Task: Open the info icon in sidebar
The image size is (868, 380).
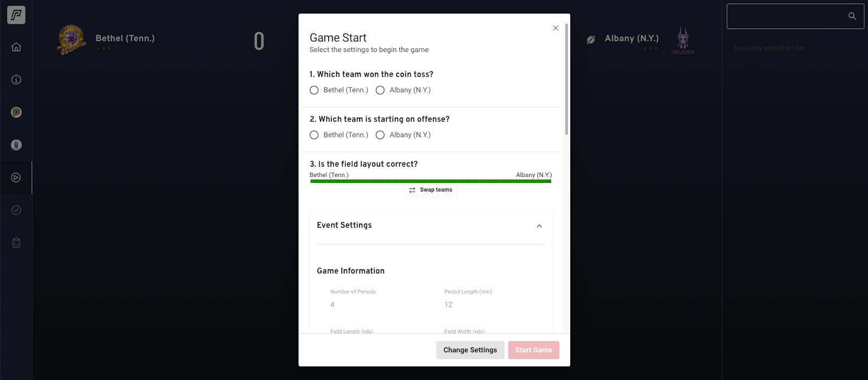Action: (16, 80)
